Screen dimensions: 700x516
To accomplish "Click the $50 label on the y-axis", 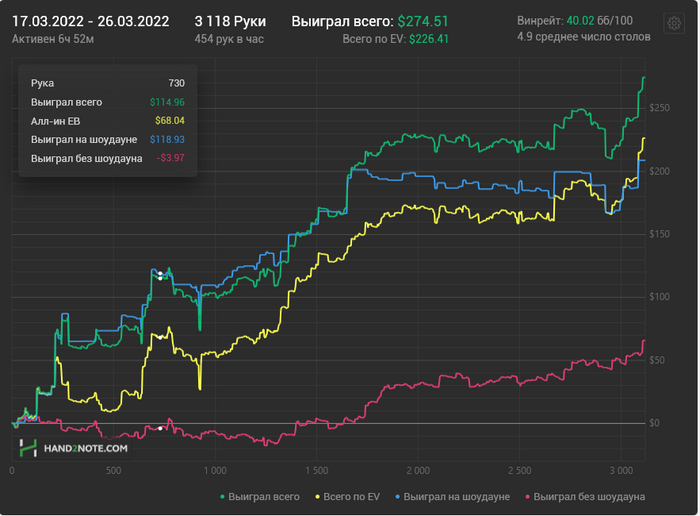I will [x=657, y=360].
